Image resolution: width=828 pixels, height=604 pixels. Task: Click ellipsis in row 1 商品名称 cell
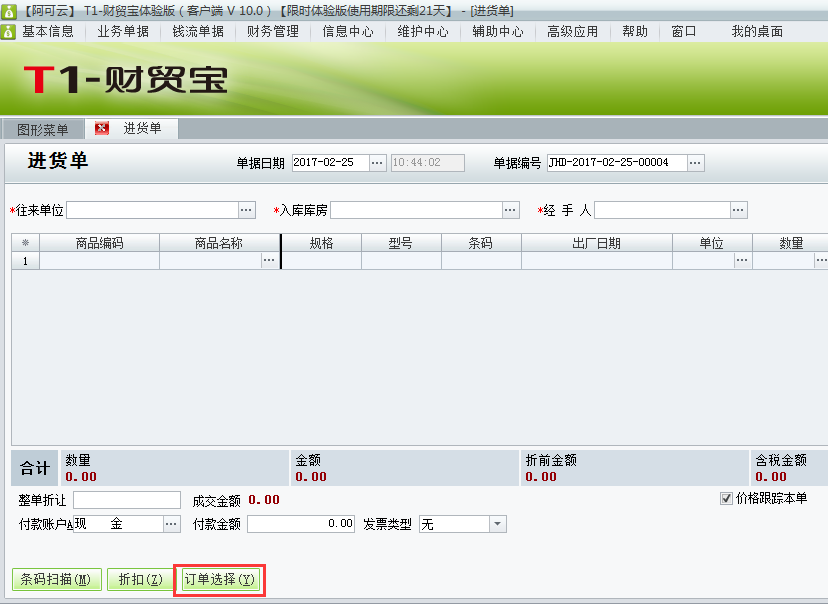click(269, 260)
